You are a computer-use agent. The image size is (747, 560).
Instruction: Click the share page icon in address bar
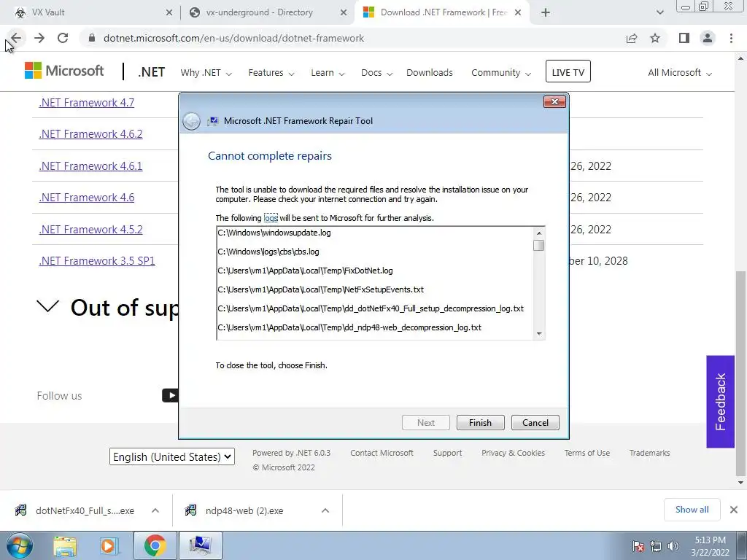[x=632, y=38]
